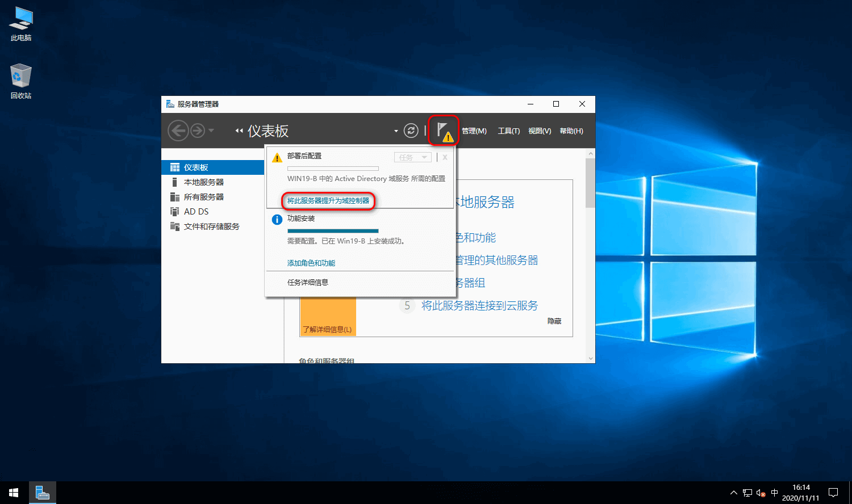Show hidden tray icons chevron
Viewport: 852px width, 504px height.
click(733, 493)
